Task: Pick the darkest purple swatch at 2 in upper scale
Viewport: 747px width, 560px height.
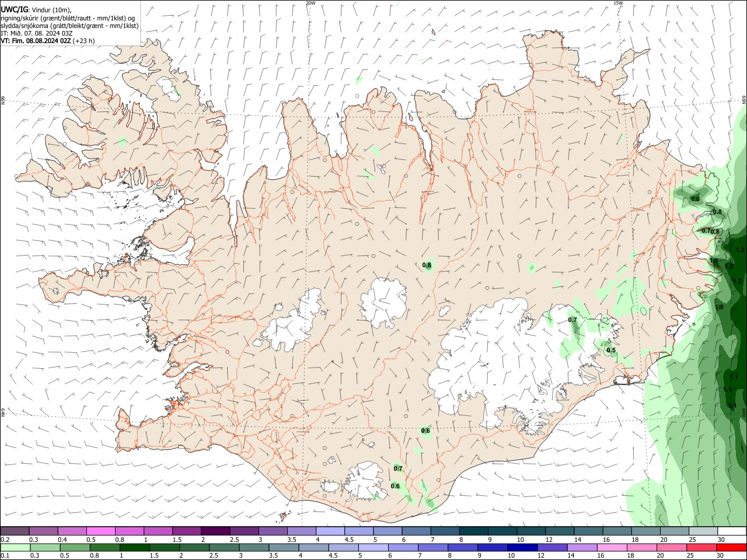Action: tap(215, 531)
